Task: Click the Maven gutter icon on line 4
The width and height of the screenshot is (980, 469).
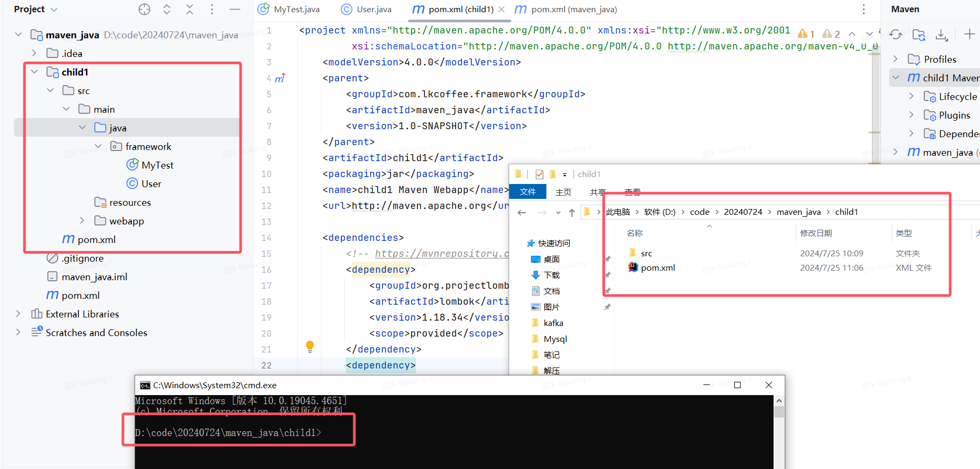Action: pyautogui.click(x=280, y=78)
